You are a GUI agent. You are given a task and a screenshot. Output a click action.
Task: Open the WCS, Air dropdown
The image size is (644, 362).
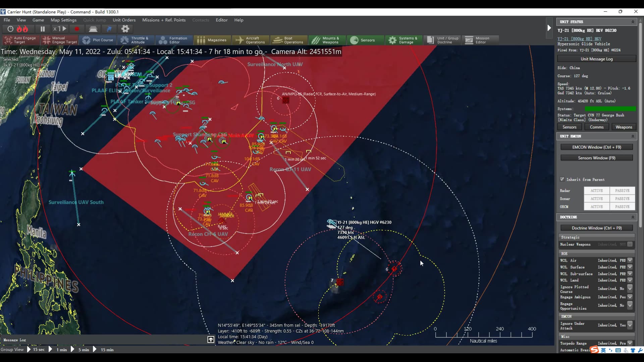630,260
